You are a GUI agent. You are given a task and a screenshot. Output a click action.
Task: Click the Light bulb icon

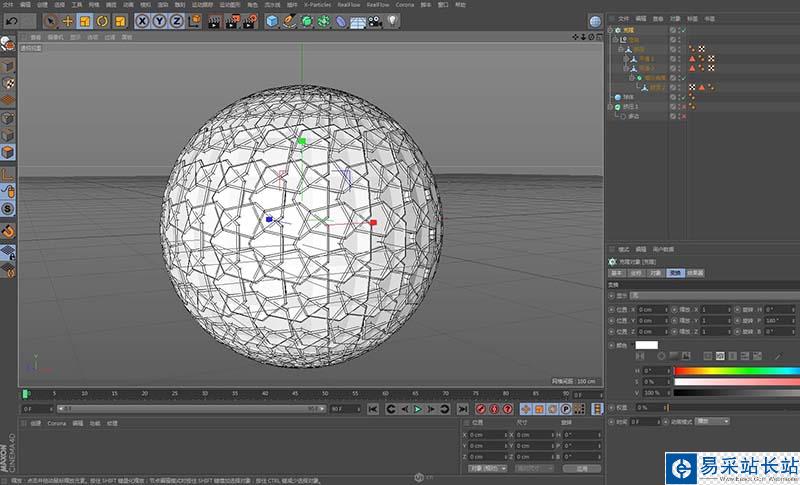[x=393, y=20]
